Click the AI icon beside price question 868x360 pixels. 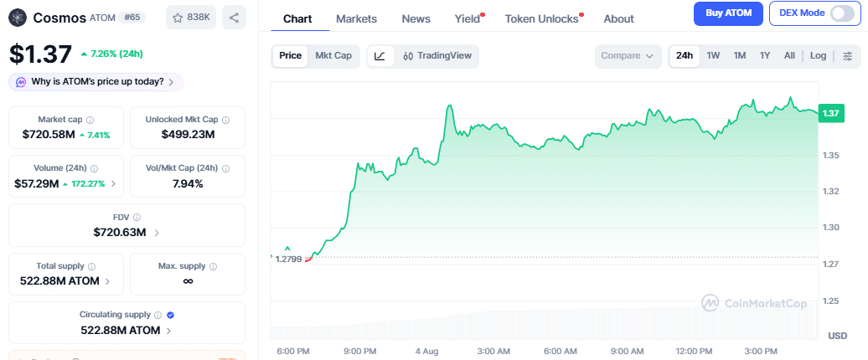[22, 82]
